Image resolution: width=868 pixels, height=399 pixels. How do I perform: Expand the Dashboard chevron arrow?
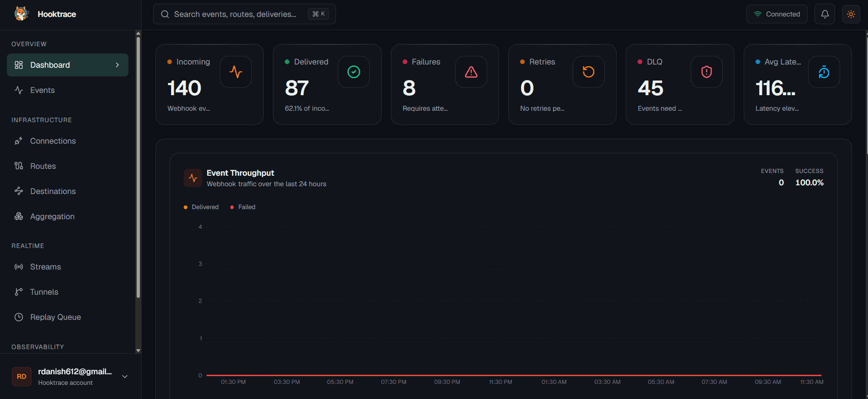pyautogui.click(x=117, y=65)
